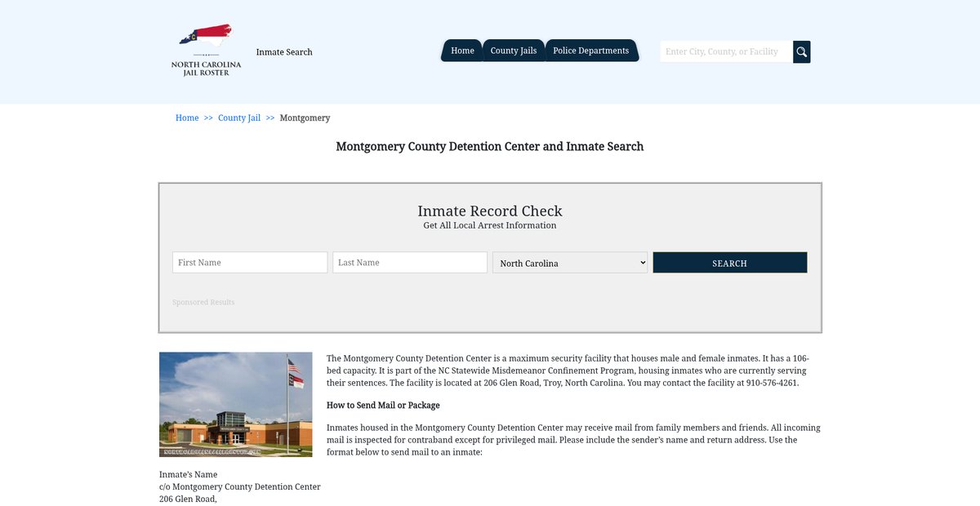The image size is (980, 506).
Task: Expand the North Carolina state dropdown
Action: click(570, 263)
